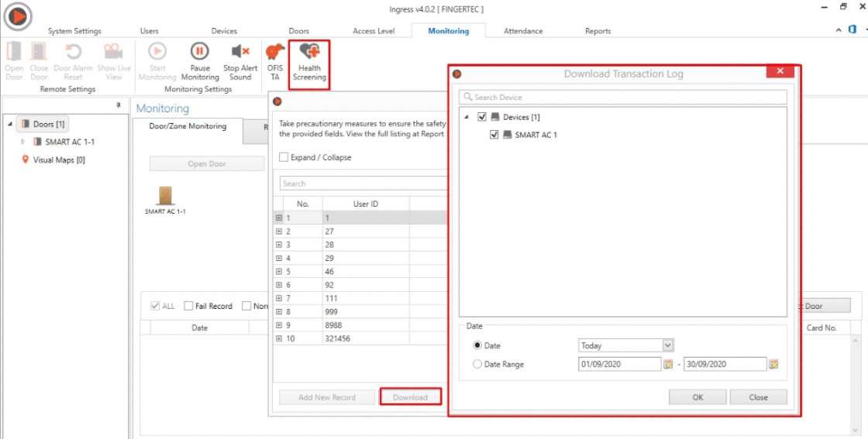Open the Devices ribbon tab
Image resolution: width=868 pixels, height=439 pixels.
[x=224, y=31]
